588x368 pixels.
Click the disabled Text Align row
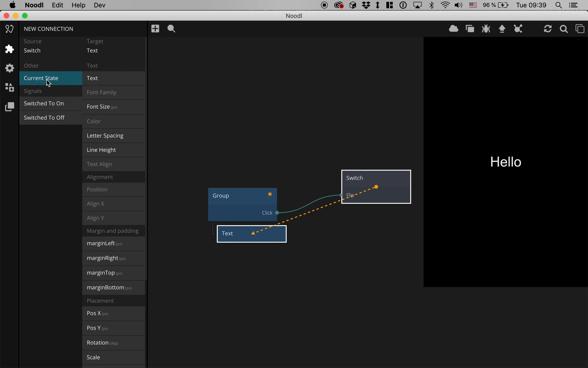[114, 164]
